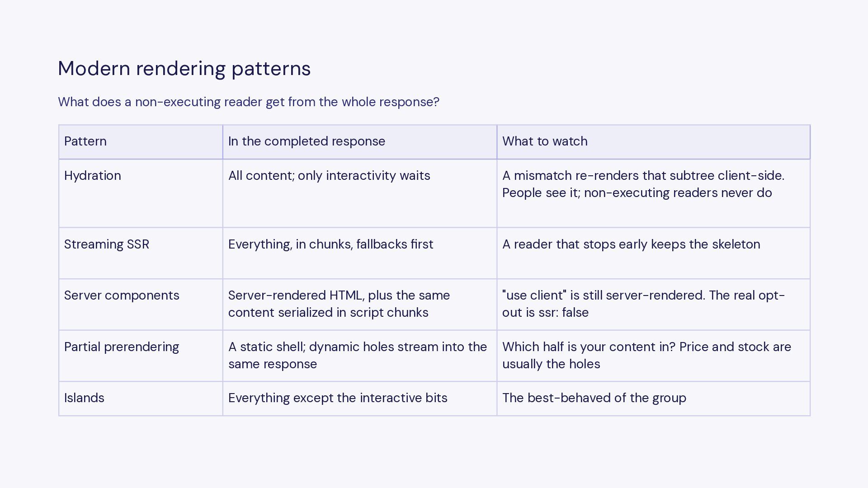Click 'Everything, in chunks, fallbacks first'
This screenshot has width=868, height=488.
(x=360, y=253)
